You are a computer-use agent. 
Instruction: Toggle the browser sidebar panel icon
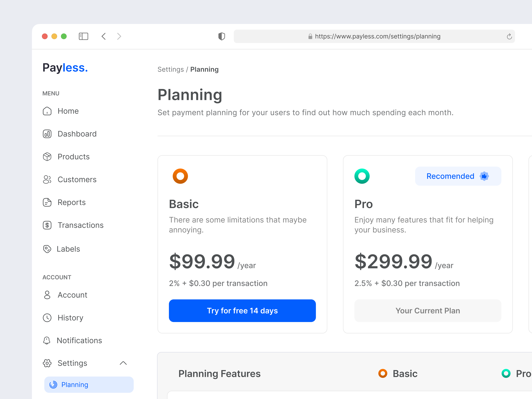83,36
